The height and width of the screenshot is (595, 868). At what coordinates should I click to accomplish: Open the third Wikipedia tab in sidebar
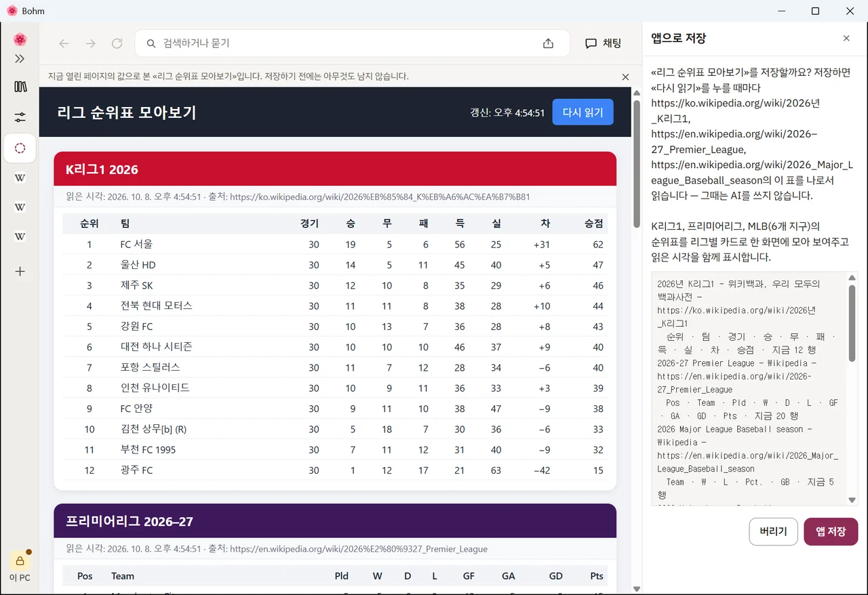click(20, 237)
